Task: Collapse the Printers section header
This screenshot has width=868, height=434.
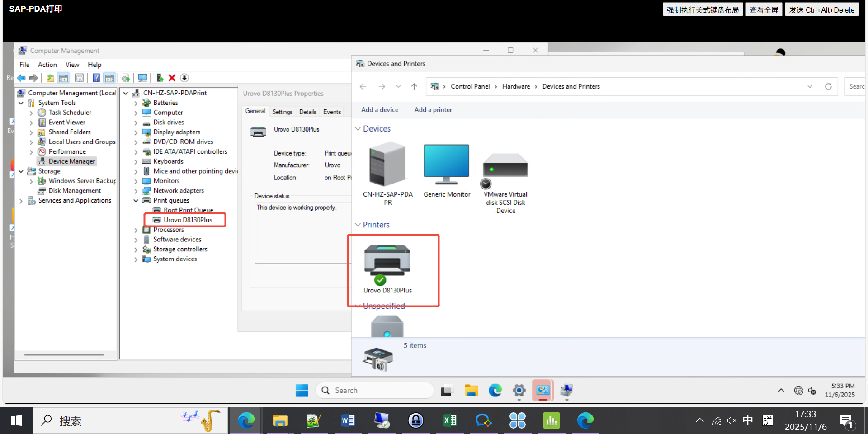Action: pos(358,225)
